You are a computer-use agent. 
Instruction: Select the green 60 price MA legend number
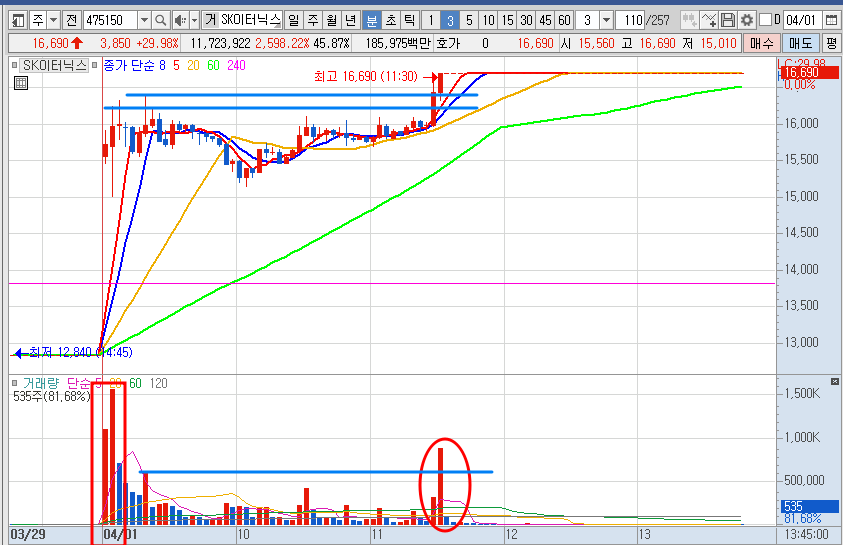[x=213, y=66]
